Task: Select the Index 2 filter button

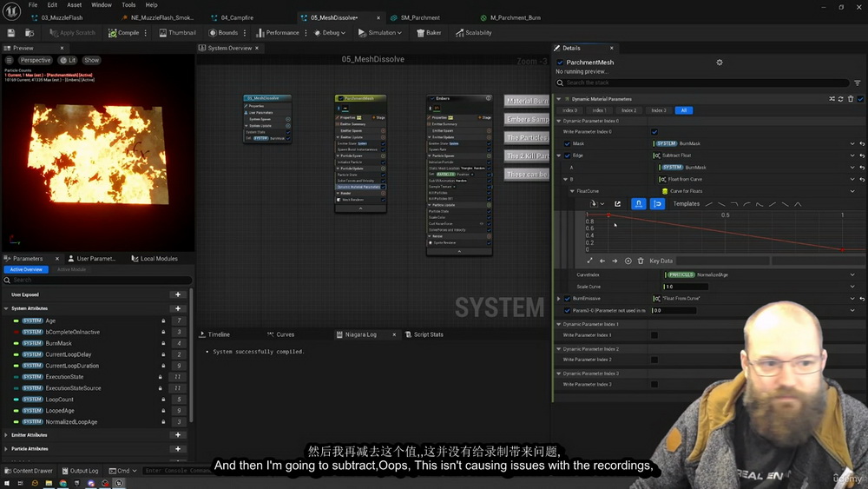Action: pos(628,110)
